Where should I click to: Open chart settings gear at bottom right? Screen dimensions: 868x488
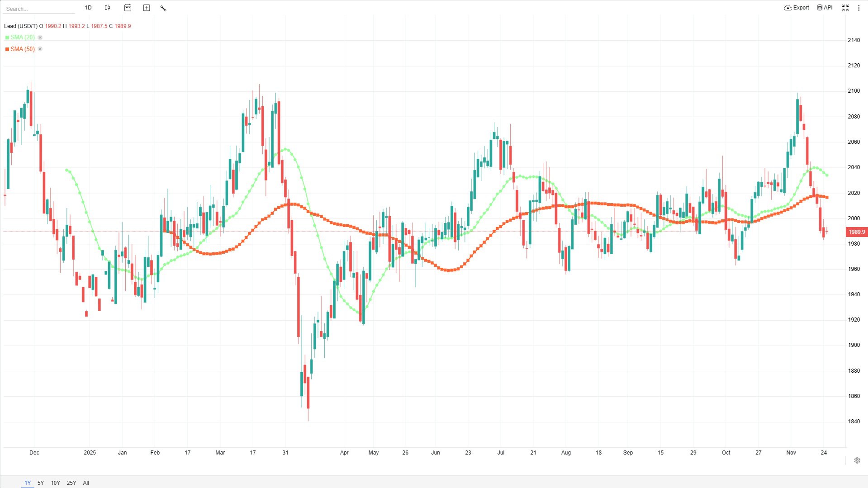[857, 460]
